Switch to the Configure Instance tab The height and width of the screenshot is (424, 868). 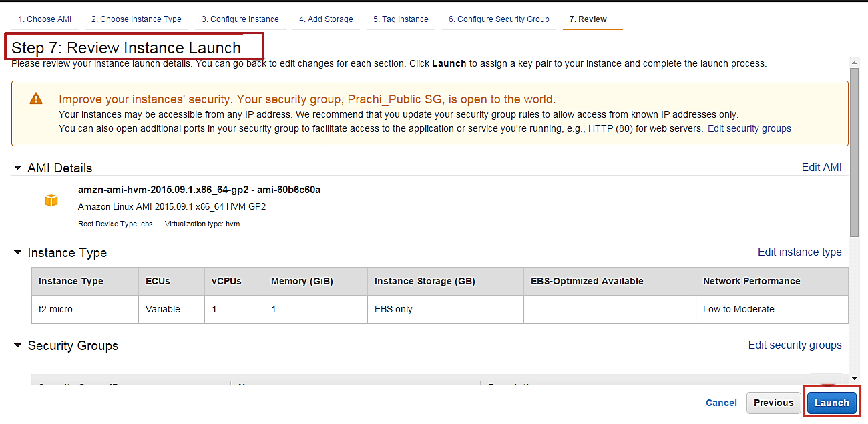[240, 19]
